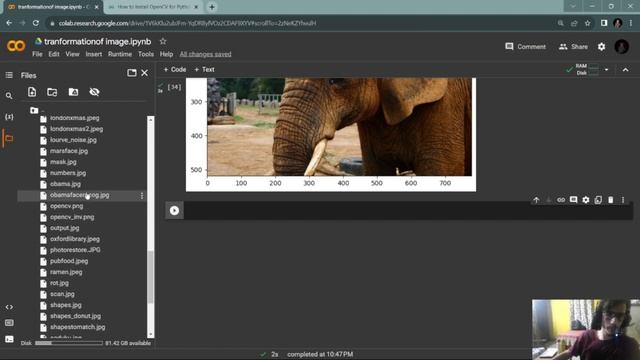
Task: Open cell editor settings gear
Action: (x=586, y=200)
